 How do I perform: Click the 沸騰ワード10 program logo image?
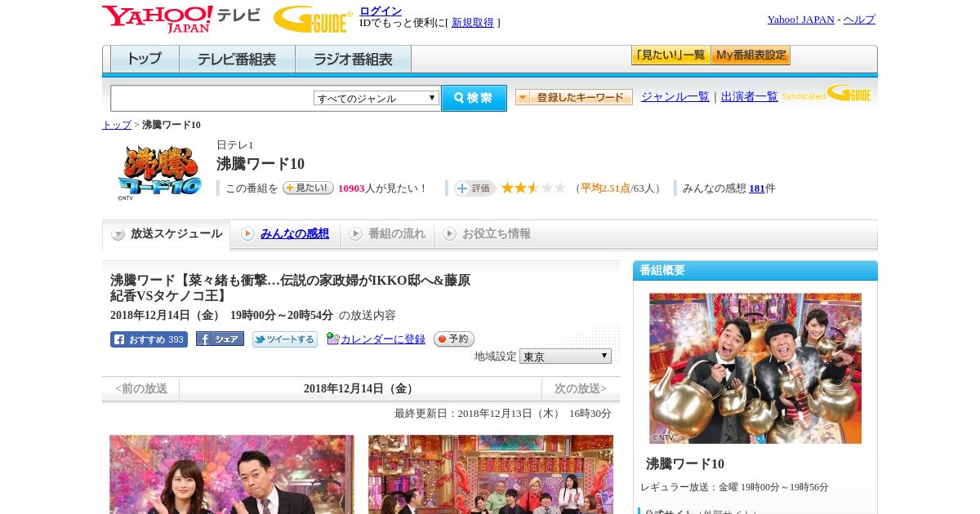[159, 171]
